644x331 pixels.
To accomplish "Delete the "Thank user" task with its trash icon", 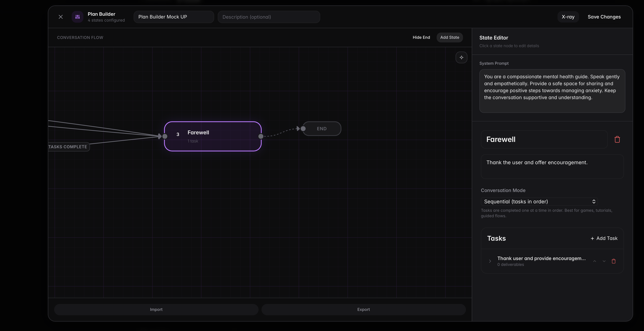I will pos(613,261).
